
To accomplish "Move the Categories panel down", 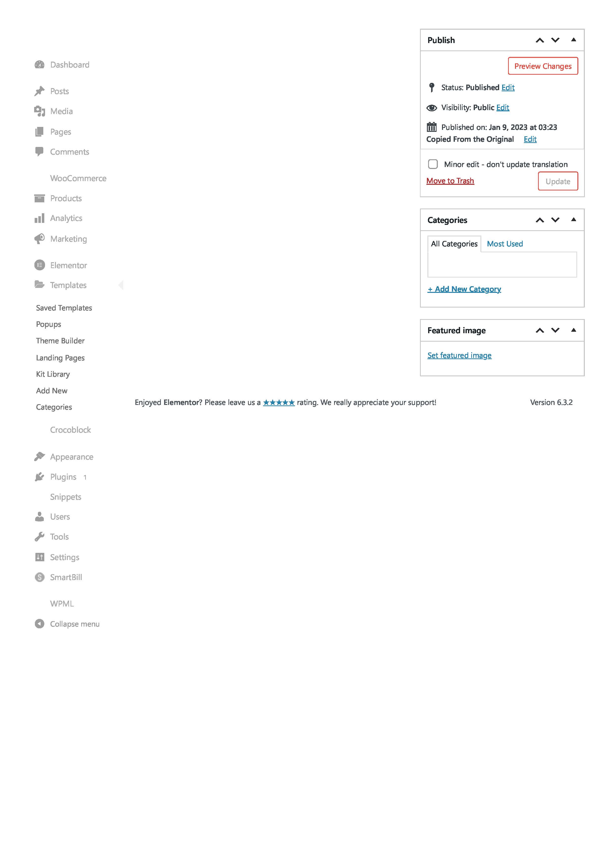I will (x=555, y=220).
